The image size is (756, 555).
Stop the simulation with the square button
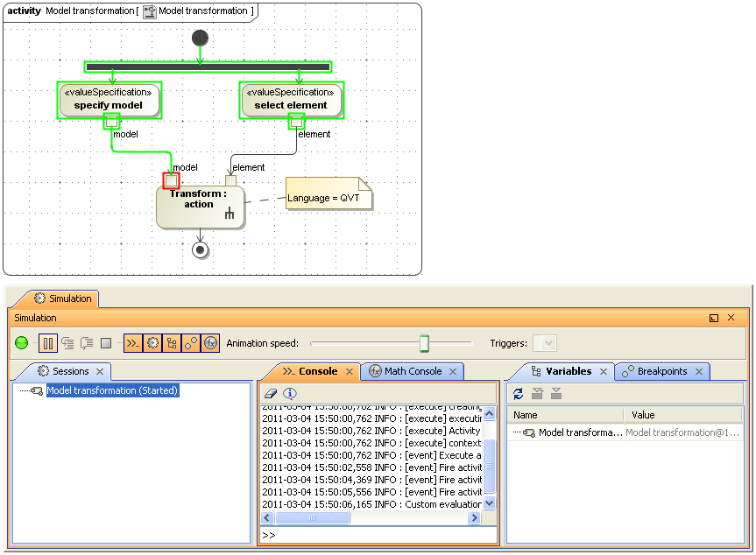coord(106,343)
